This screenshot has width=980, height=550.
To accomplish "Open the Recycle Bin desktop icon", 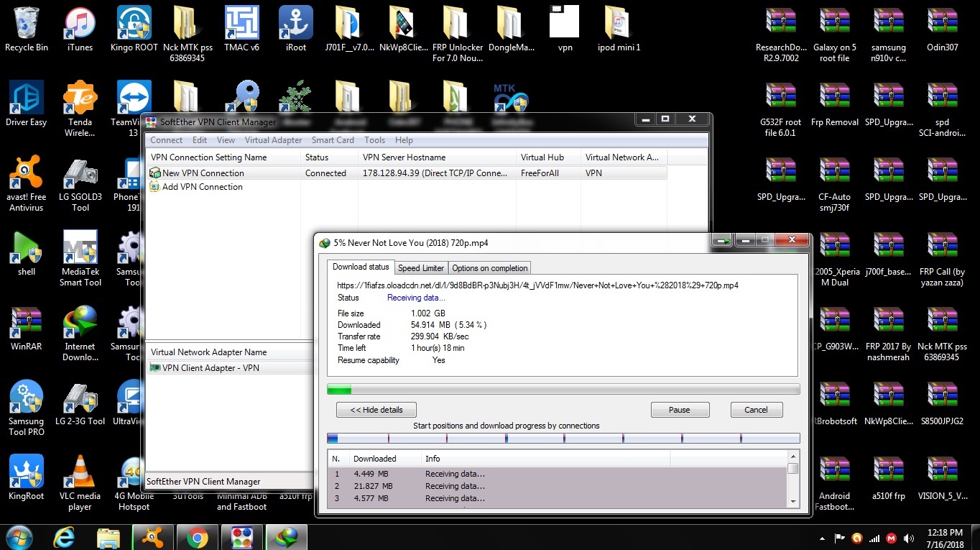I will pyautogui.click(x=27, y=29).
